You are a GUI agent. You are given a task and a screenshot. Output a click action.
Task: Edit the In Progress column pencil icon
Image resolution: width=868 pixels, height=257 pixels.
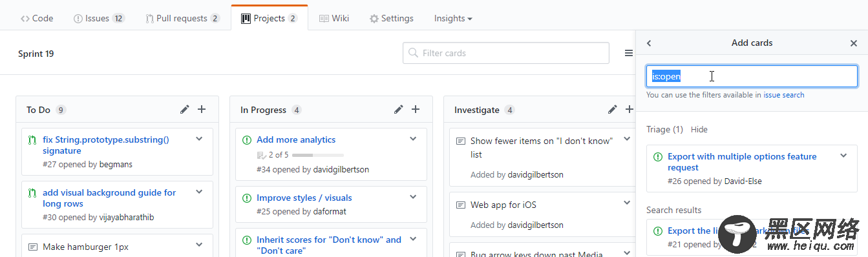pos(399,110)
